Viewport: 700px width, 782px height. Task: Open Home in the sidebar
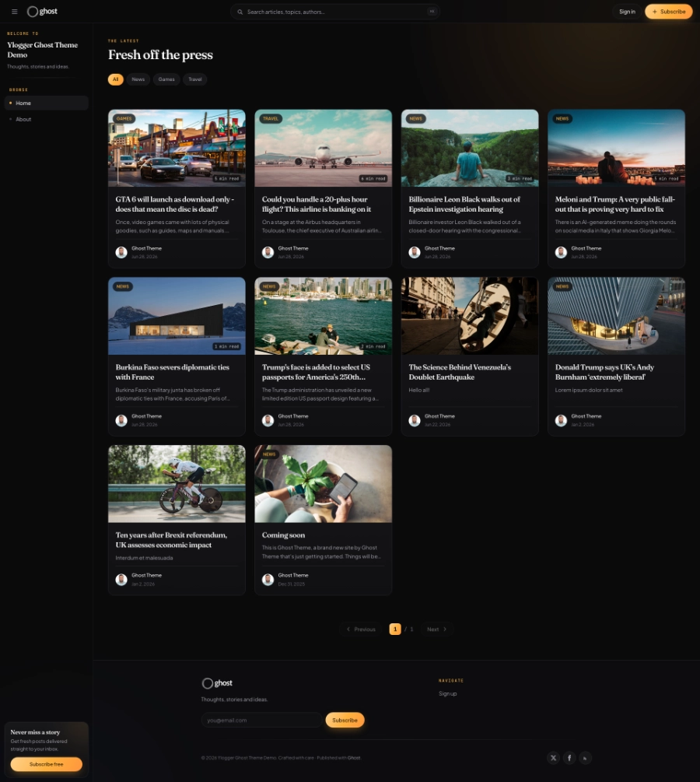click(x=47, y=103)
